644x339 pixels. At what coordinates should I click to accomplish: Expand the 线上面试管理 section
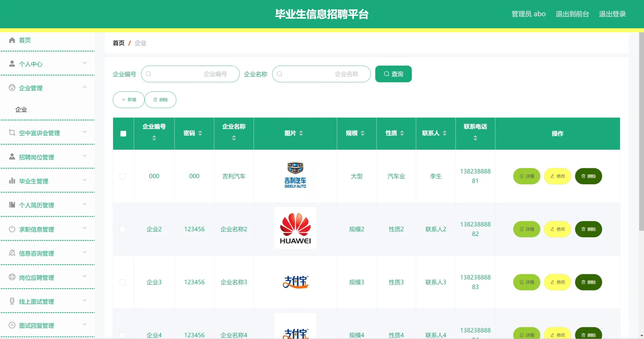point(84,301)
